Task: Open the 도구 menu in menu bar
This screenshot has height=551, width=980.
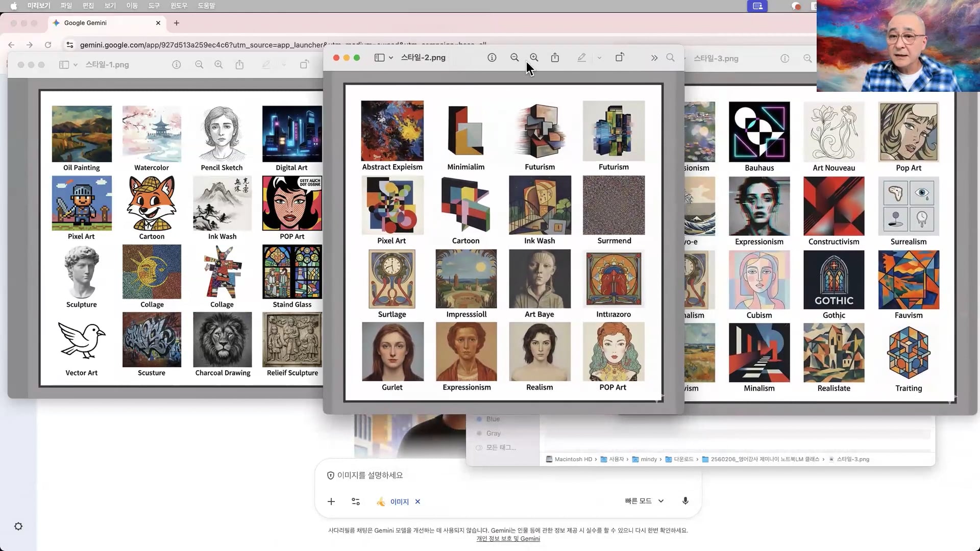Action: 154,6
